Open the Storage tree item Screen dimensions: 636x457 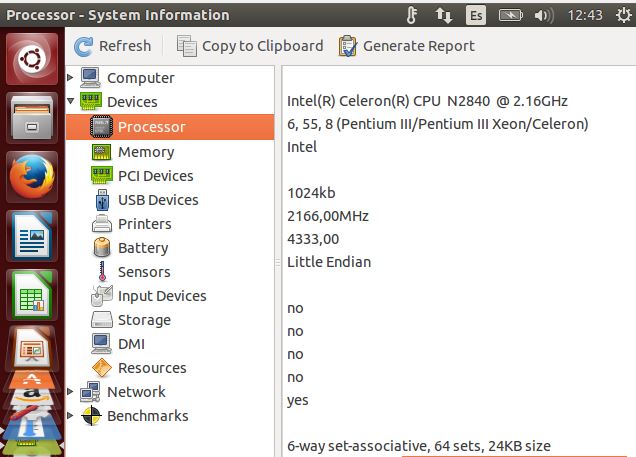[144, 320]
